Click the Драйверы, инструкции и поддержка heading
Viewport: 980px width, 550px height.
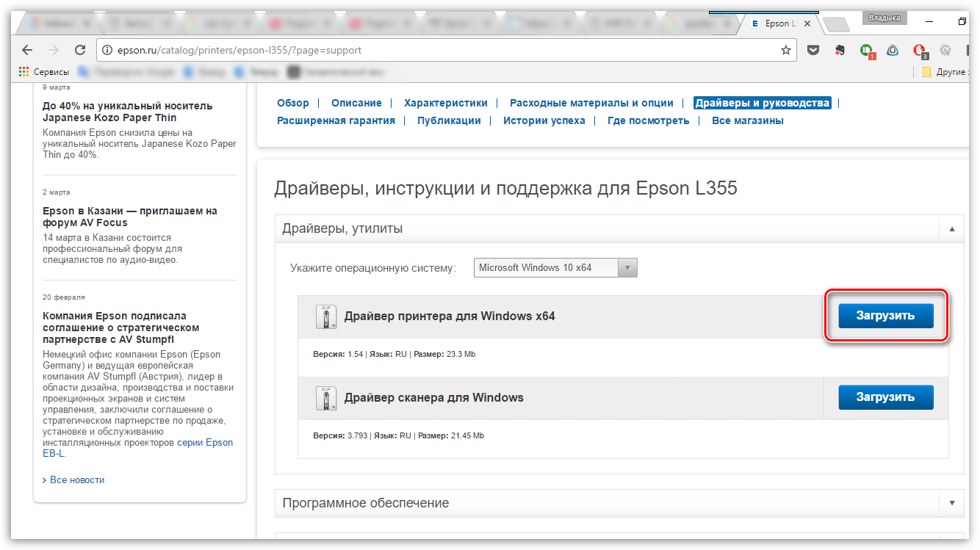[505, 189]
